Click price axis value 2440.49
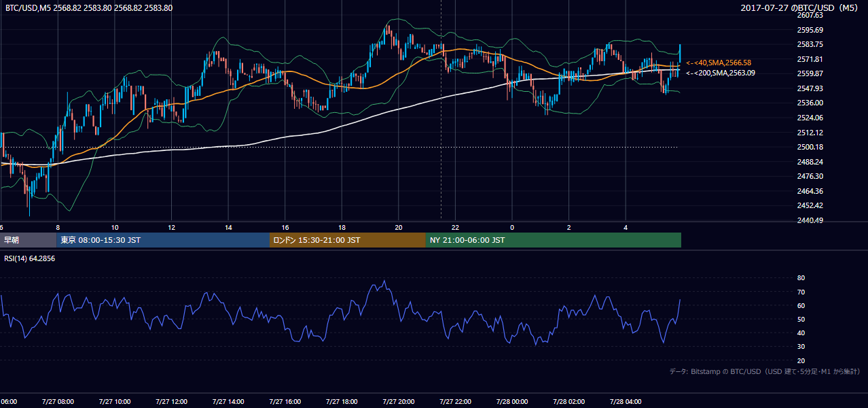 810,220
